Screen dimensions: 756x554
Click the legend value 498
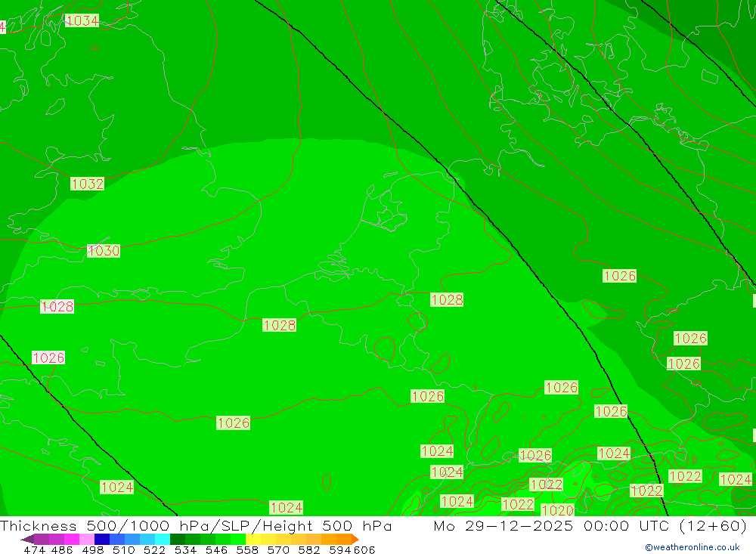click(x=92, y=549)
